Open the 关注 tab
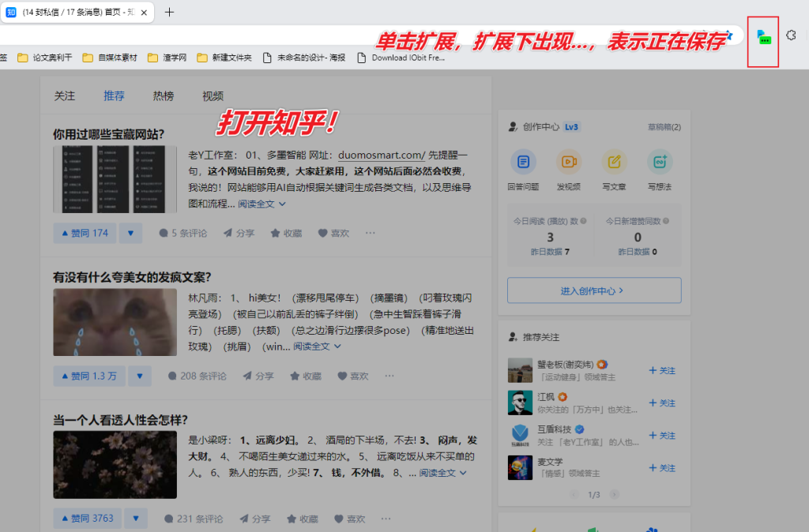Image resolution: width=809 pixels, height=532 pixels. pyautogui.click(x=65, y=96)
